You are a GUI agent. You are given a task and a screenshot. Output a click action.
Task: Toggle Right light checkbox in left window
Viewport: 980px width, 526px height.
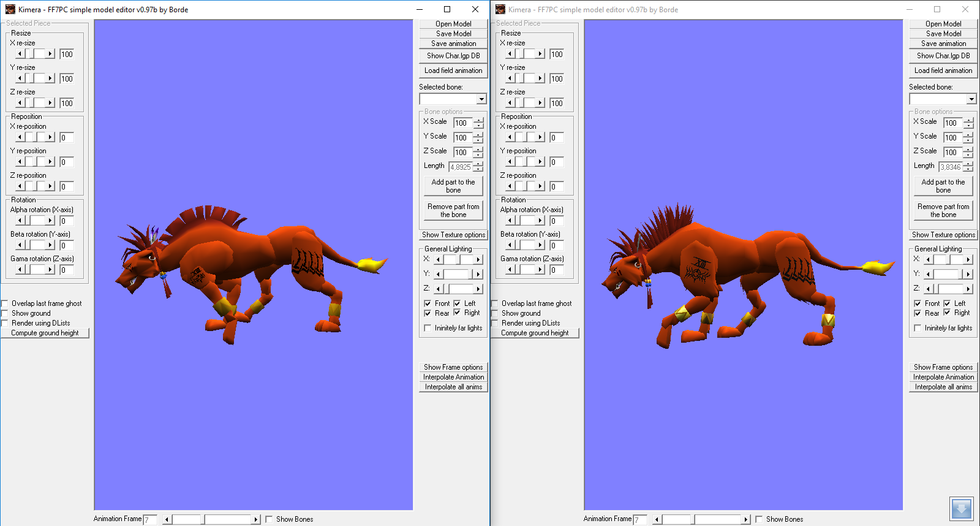457,313
